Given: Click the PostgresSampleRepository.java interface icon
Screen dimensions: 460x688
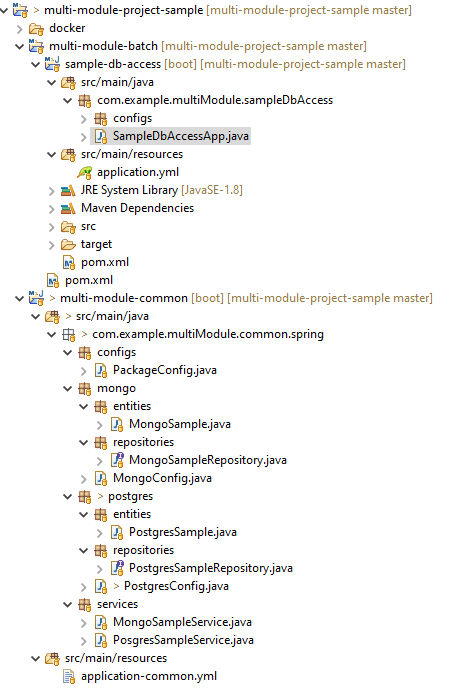Looking at the screenshot, I should (x=117, y=568).
